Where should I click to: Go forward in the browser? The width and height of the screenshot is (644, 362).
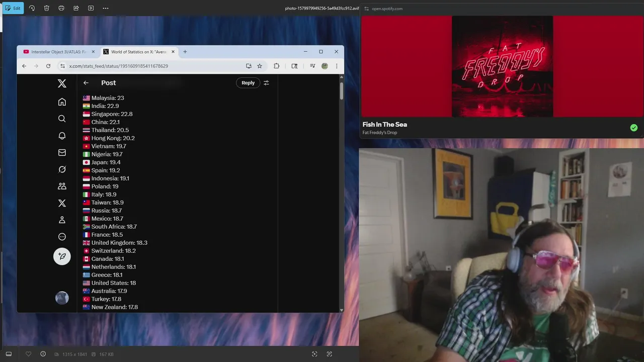(36, 66)
